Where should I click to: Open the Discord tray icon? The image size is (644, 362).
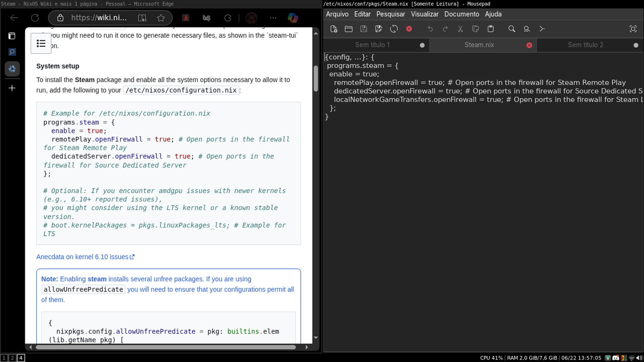click(x=616, y=358)
